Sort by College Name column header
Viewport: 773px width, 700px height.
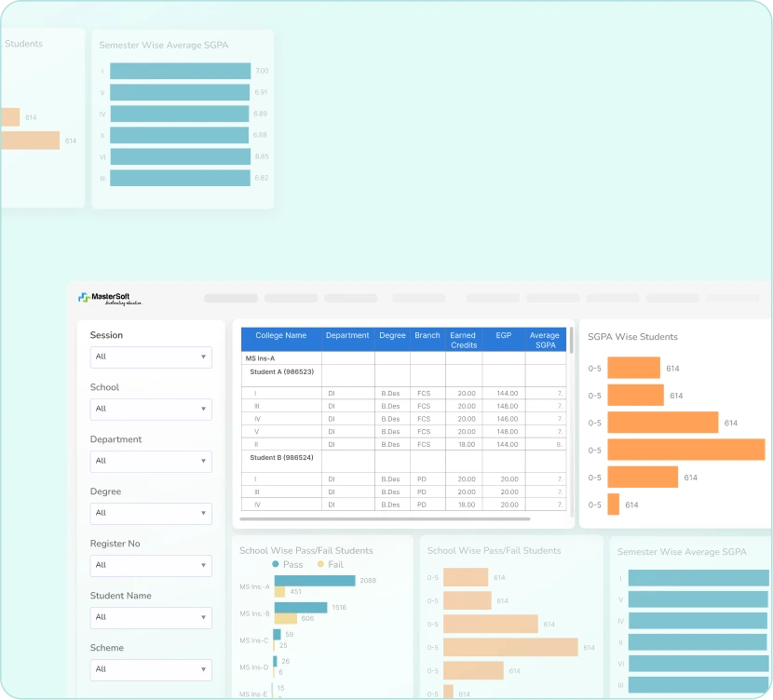point(281,336)
